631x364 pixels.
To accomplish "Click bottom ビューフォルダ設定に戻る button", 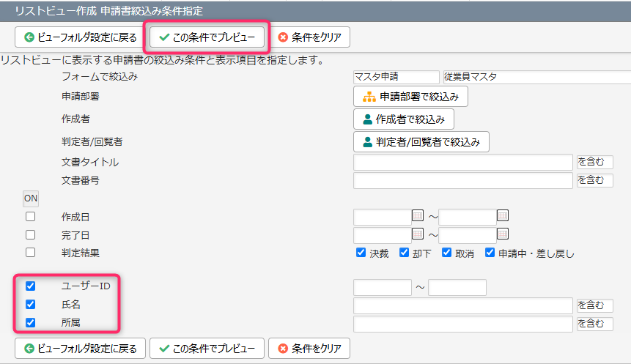I will click(80, 349).
